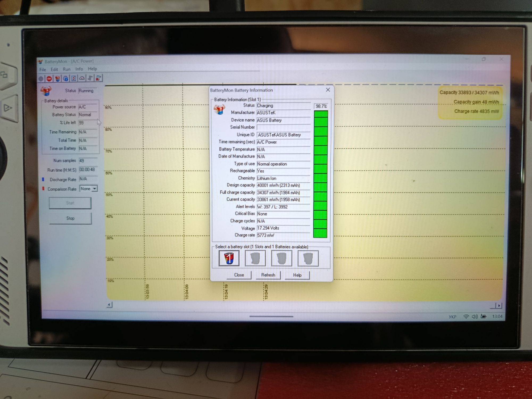Click the yellow Capacity 33893 / 34307 mWh text
Screen dimensions: 532x399
469,93
